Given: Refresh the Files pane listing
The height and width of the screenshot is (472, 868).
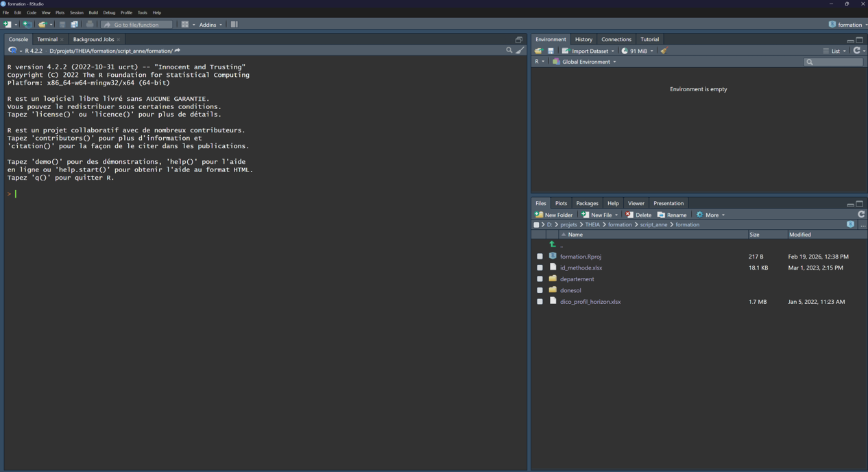Looking at the screenshot, I should click(x=861, y=214).
